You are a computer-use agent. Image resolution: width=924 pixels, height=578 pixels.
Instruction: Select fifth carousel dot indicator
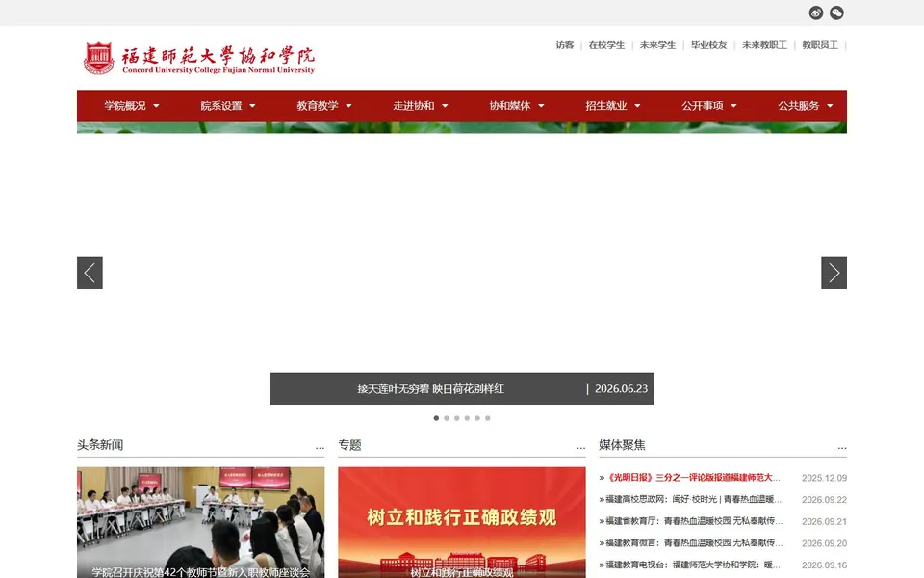point(477,418)
